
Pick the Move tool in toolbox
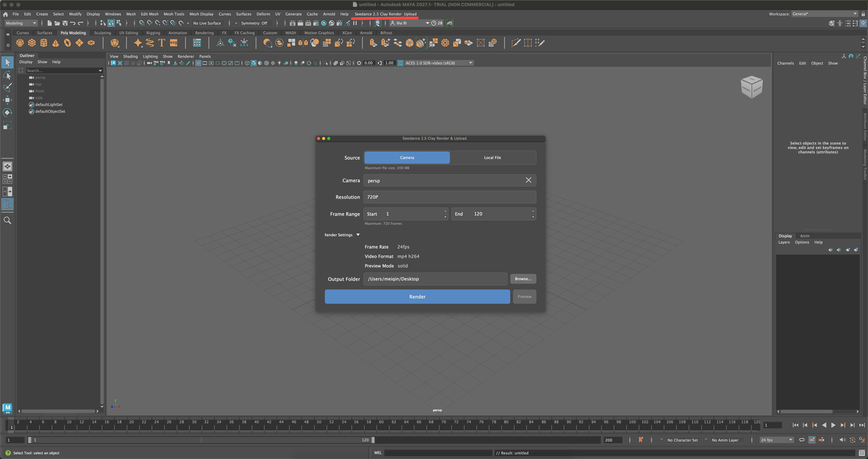[x=7, y=100]
